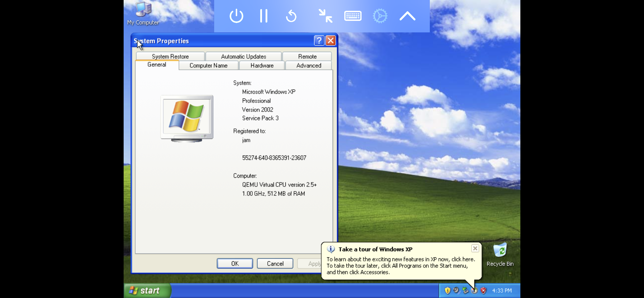Click the OK button
644x298 pixels.
pyautogui.click(x=235, y=263)
